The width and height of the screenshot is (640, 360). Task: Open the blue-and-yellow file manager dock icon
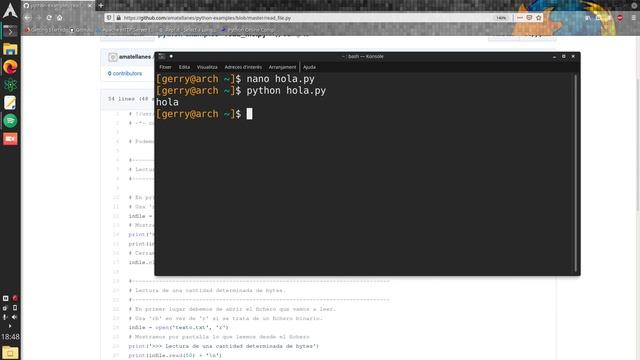(x=10, y=49)
